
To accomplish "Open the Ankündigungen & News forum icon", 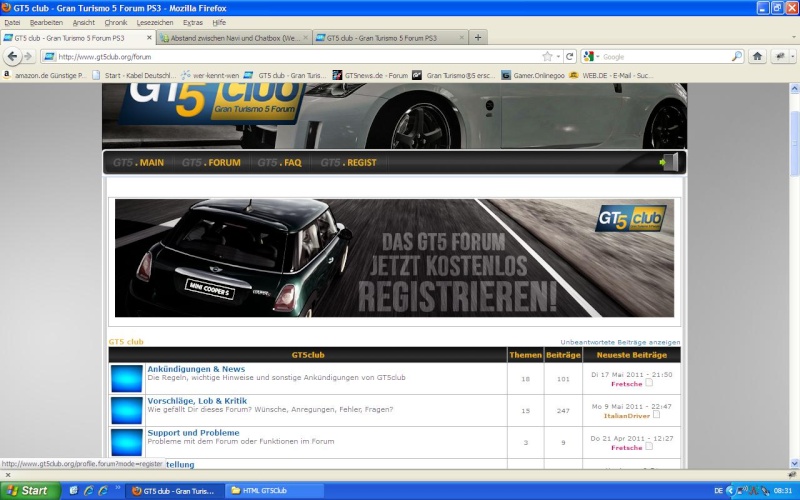I will point(127,379).
